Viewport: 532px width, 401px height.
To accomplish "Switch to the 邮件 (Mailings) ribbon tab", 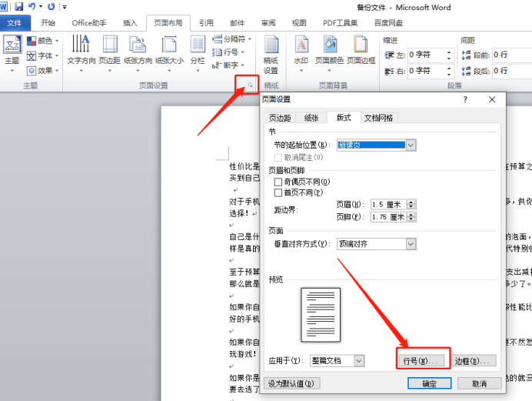I will [237, 23].
